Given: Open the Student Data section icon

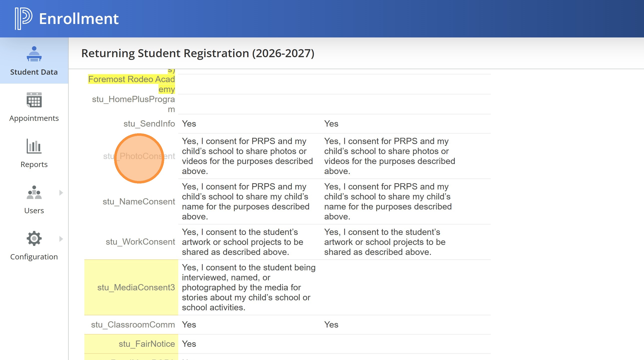Looking at the screenshot, I should (34, 54).
